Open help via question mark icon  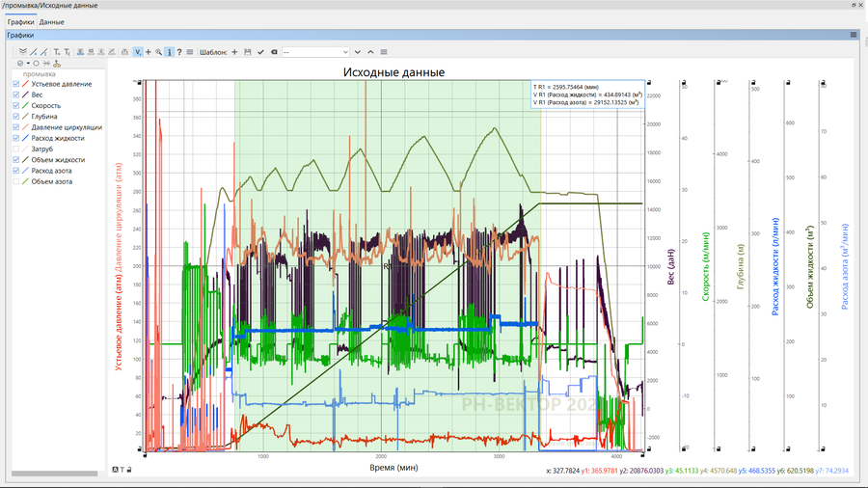179,51
